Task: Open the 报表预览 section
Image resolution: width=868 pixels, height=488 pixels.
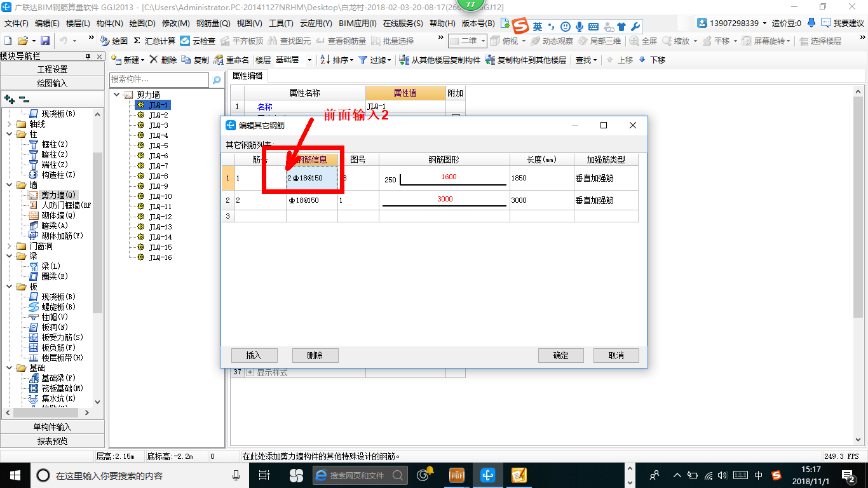Action: coord(52,441)
